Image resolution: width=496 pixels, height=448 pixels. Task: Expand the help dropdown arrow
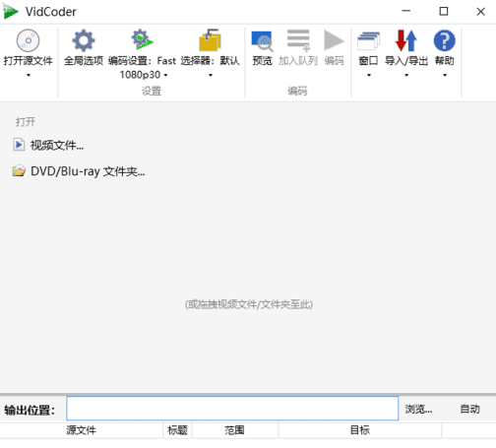(445, 75)
